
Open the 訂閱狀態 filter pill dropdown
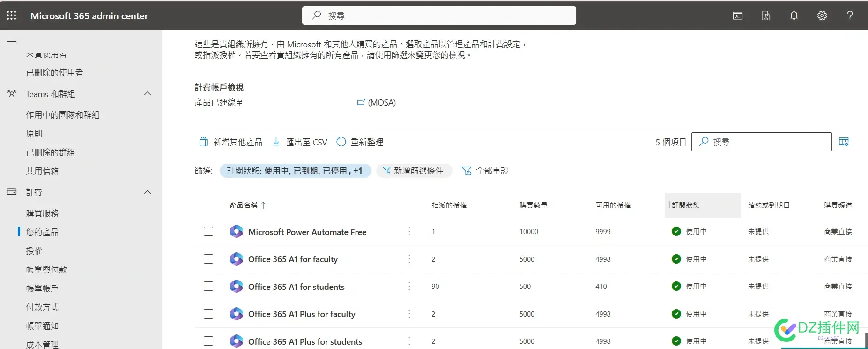click(x=295, y=171)
